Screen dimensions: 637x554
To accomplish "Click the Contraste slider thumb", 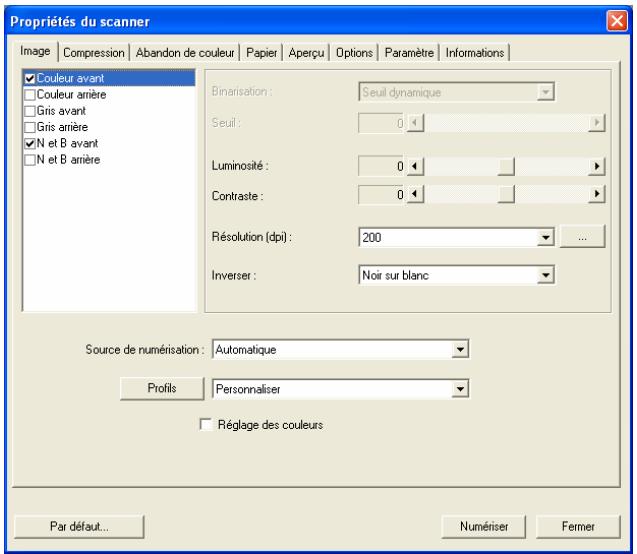I will [x=506, y=194].
